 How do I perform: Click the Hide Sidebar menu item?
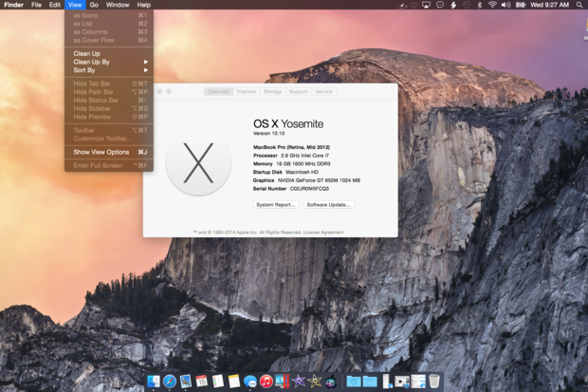click(109, 108)
